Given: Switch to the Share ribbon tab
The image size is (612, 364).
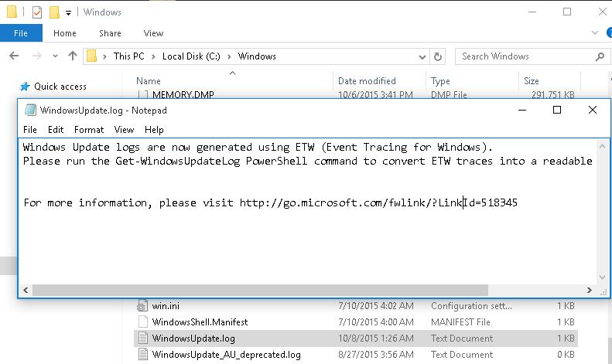Looking at the screenshot, I should coord(110,33).
